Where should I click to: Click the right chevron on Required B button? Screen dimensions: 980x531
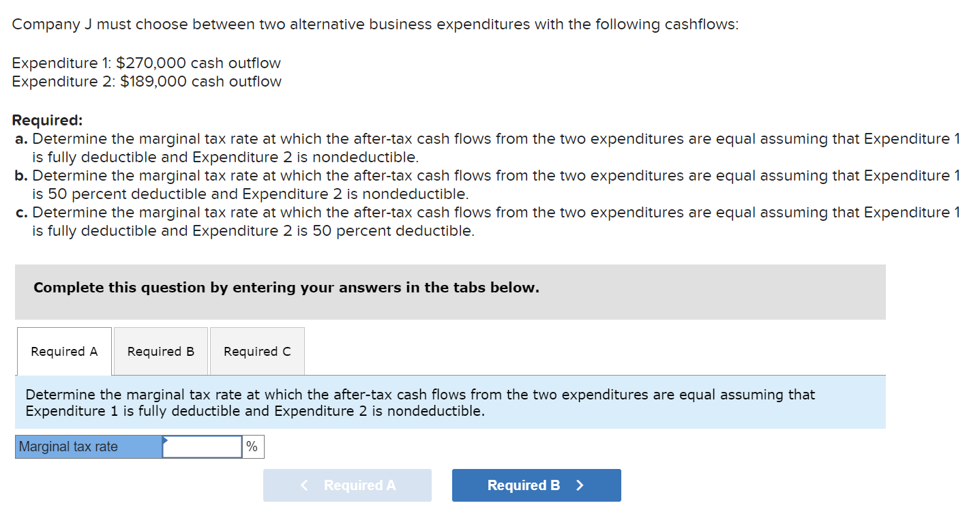point(580,485)
